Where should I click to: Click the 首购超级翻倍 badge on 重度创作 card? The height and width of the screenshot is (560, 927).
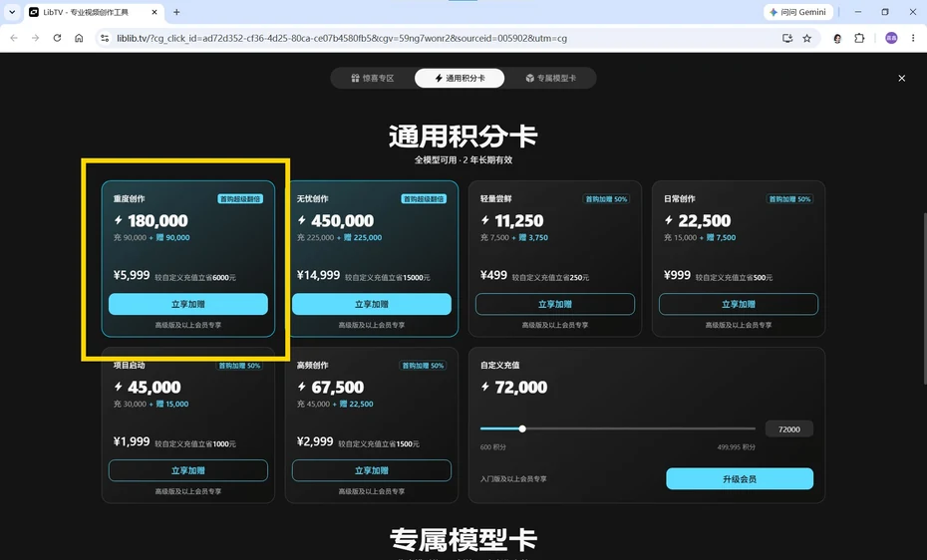[240, 199]
